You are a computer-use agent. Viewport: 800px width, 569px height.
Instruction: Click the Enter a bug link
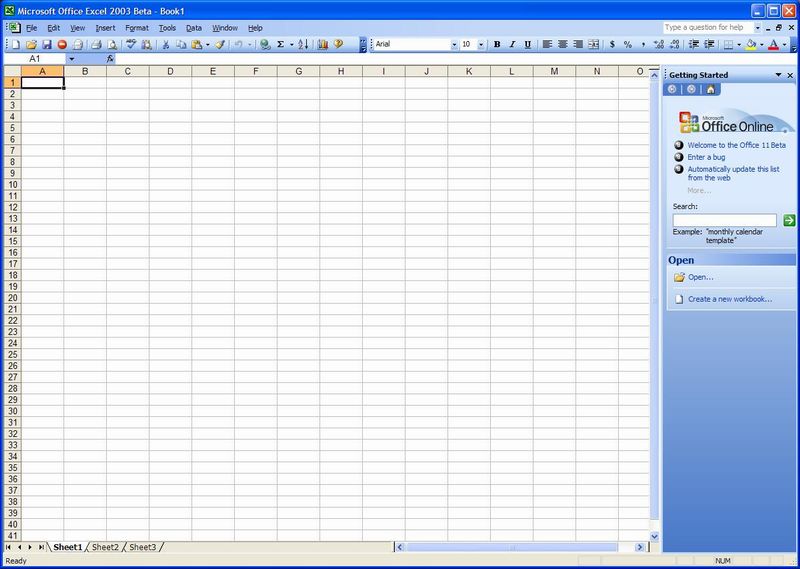coord(706,157)
